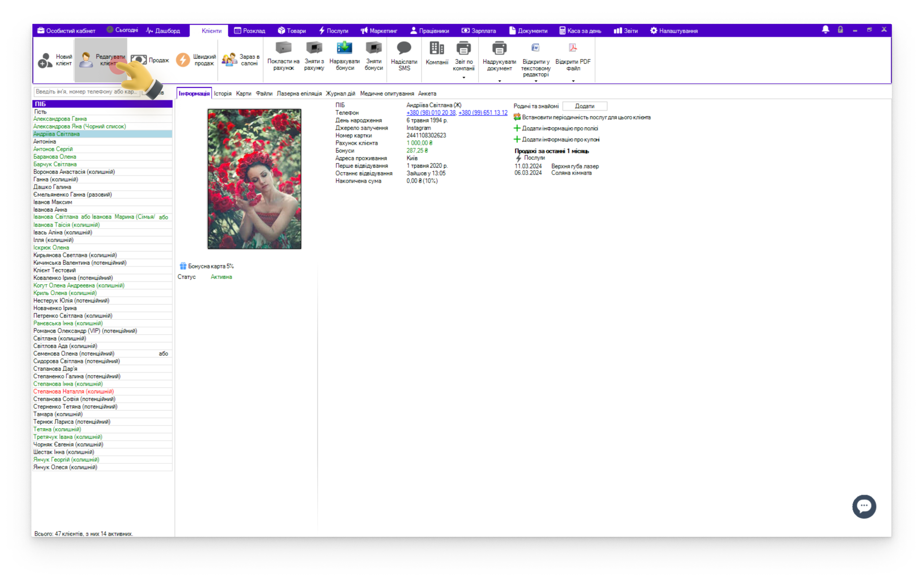Click the client portrait photo

[254, 179]
